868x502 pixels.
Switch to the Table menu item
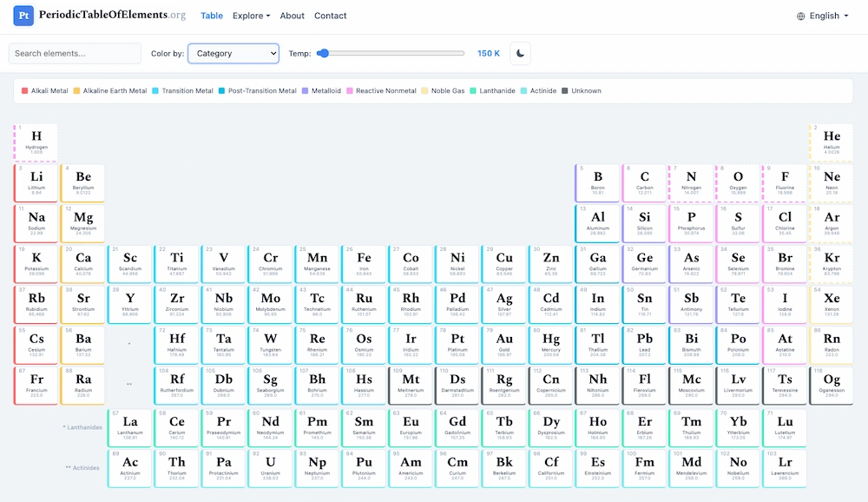click(212, 15)
